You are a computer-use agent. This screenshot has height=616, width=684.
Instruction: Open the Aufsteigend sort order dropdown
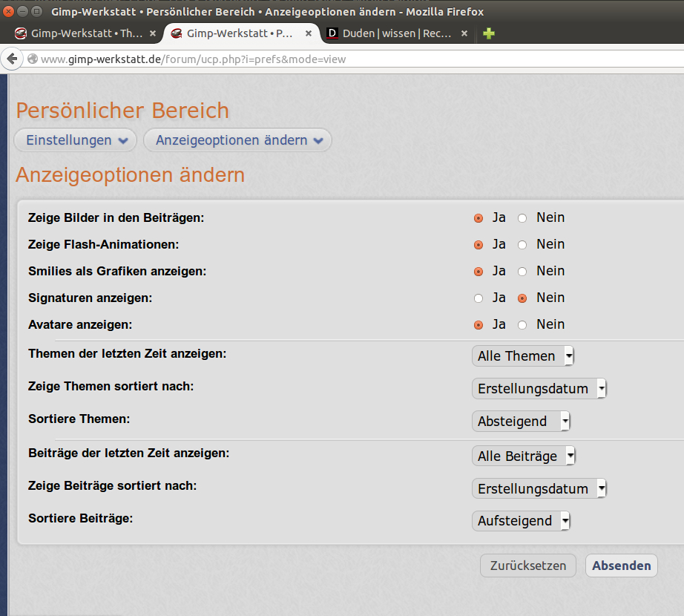coord(522,520)
